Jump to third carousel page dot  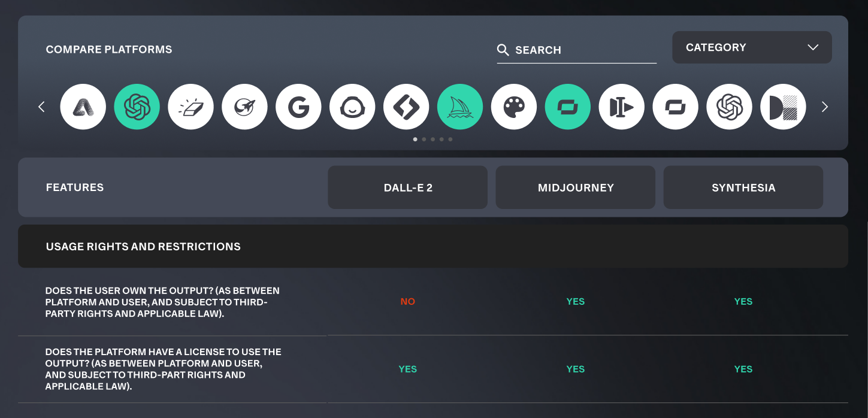tap(433, 139)
